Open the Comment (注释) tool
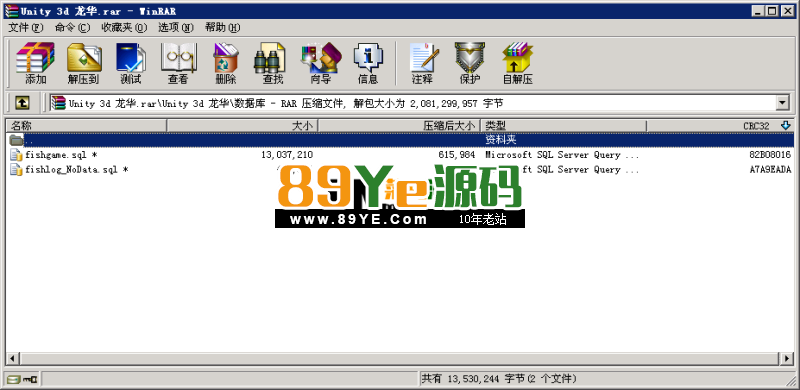The width and height of the screenshot is (800, 390). (x=422, y=63)
